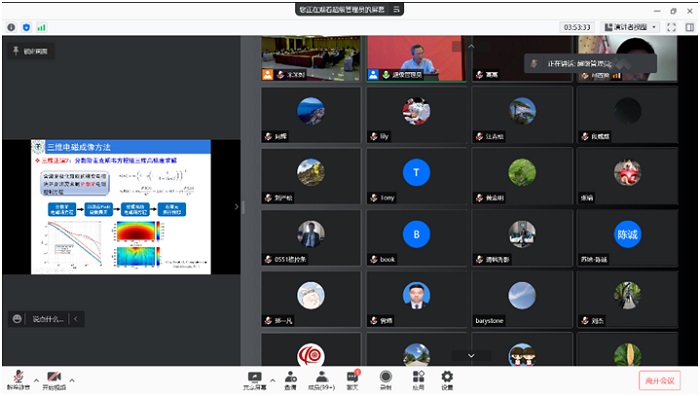Start recording the meeting
Screen dimensions: 700x396
coord(386,381)
